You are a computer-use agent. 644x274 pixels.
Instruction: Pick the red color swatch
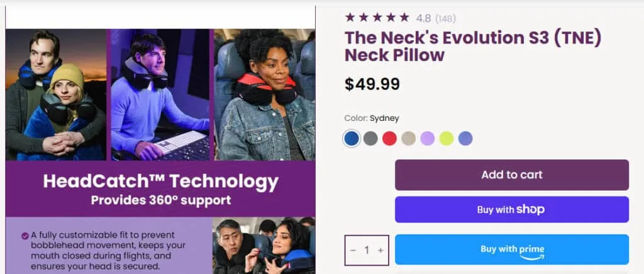coord(389,139)
